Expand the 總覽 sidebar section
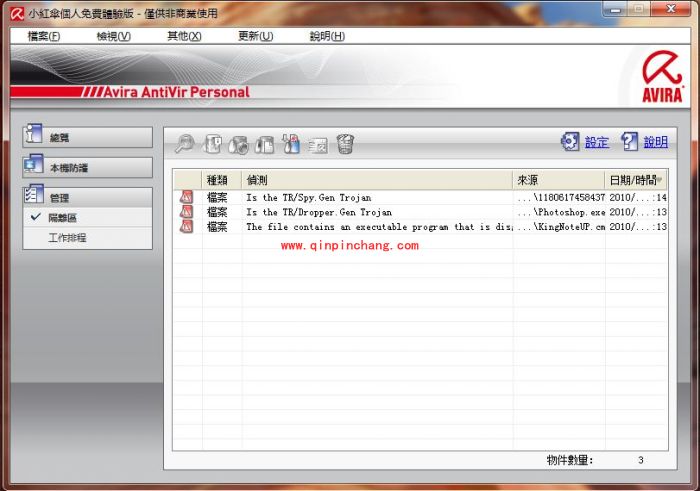The height and width of the screenshot is (491, 700). (87, 137)
